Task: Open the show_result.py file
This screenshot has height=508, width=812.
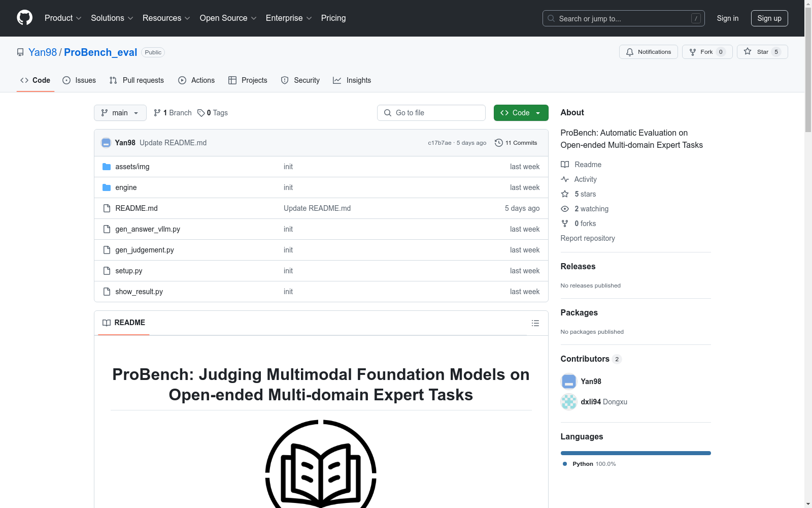Action: [139, 292]
